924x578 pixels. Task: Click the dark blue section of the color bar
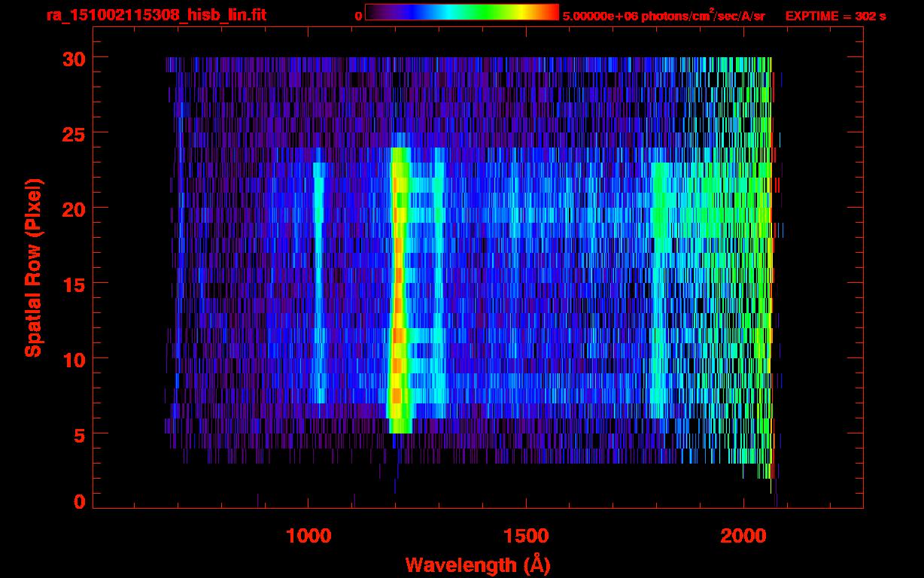click(x=403, y=12)
